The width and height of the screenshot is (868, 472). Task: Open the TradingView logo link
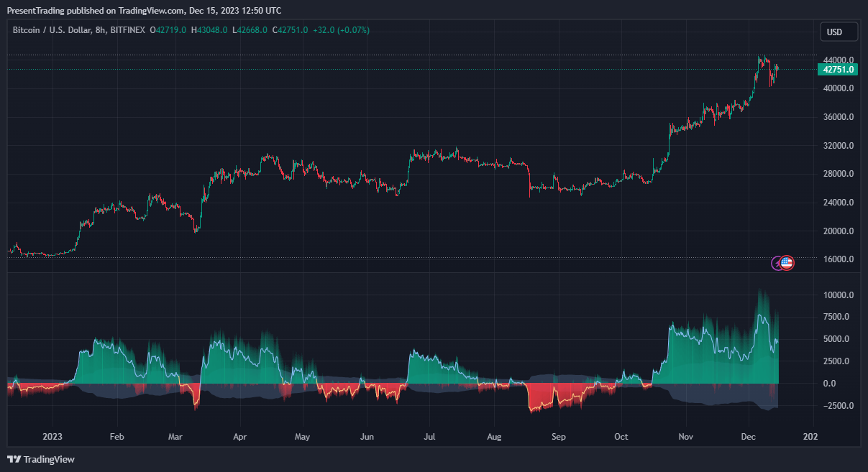click(x=41, y=459)
